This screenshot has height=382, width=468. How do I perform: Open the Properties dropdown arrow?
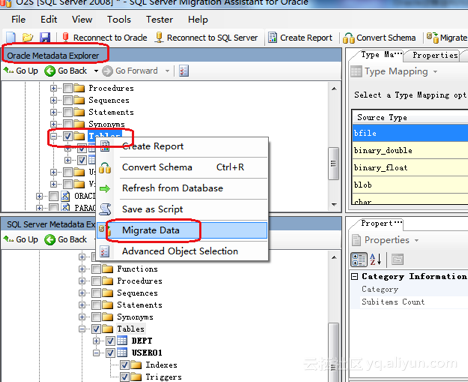(416, 240)
